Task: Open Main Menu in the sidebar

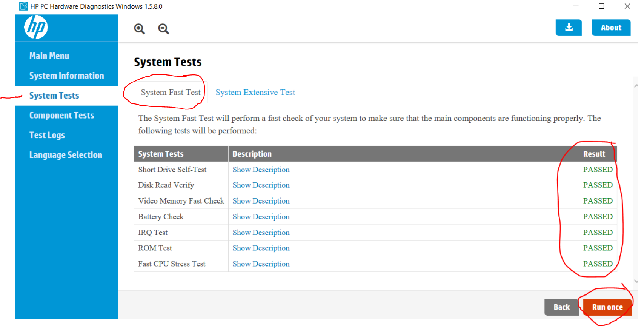Action: [49, 56]
